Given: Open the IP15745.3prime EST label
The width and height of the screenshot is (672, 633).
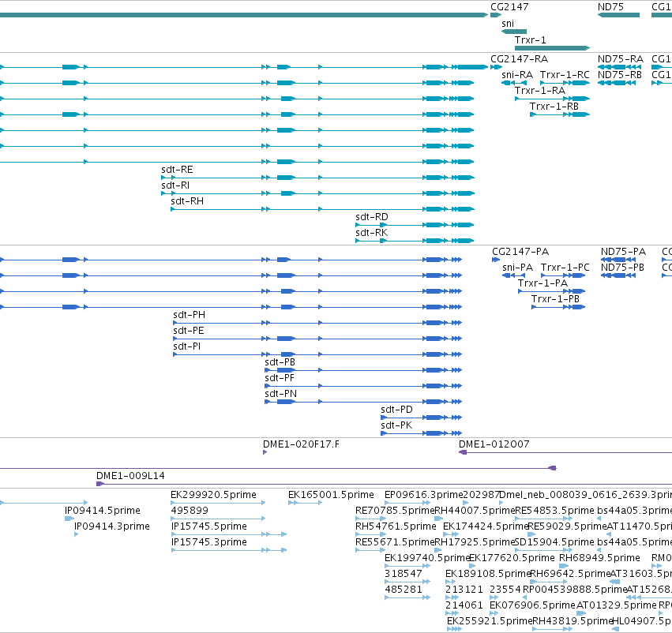Looking at the screenshot, I should tap(209, 541).
